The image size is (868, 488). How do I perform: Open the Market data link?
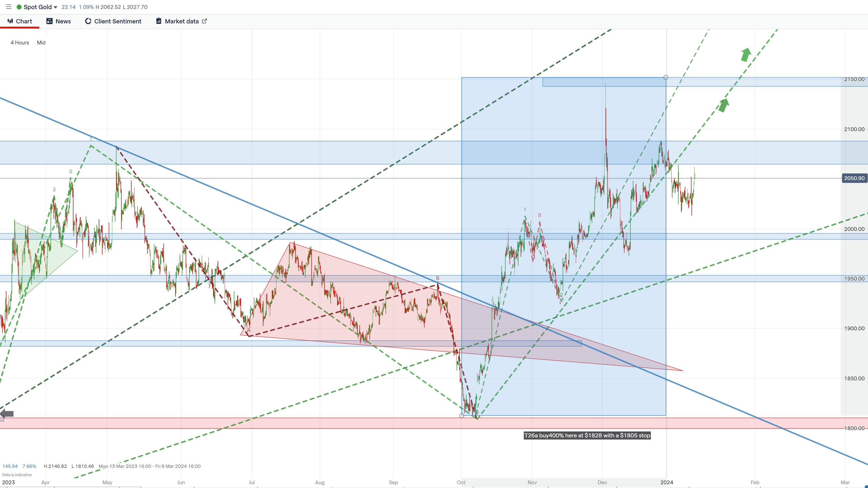pos(182,21)
